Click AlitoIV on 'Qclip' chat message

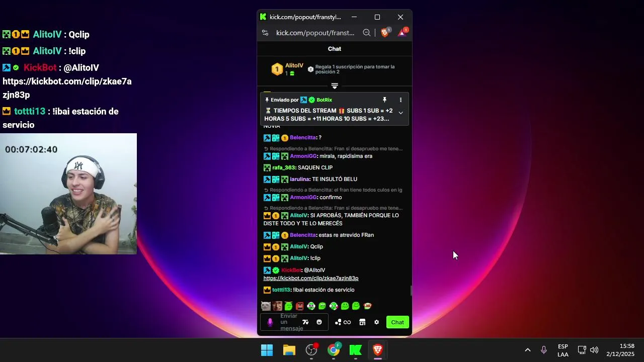(299, 246)
